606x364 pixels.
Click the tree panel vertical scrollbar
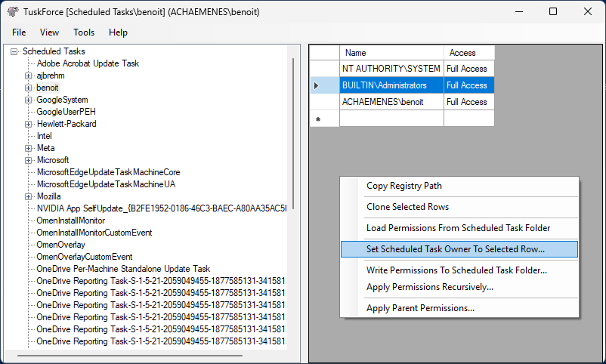293,136
